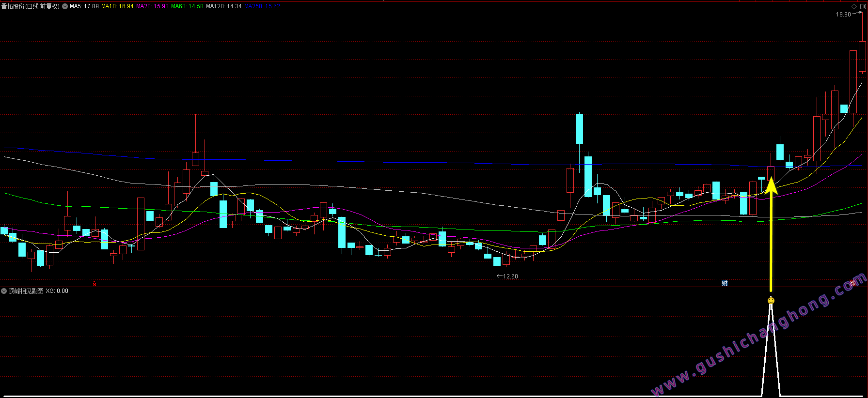Select the MA60: 14.58 label
The width and height of the screenshot is (868, 398).
coord(187,6)
